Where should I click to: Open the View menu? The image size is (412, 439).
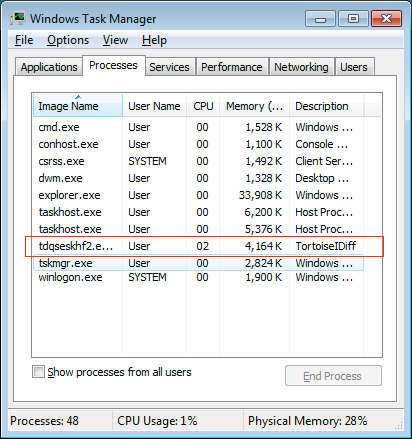pyautogui.click(x=115, y=40)
